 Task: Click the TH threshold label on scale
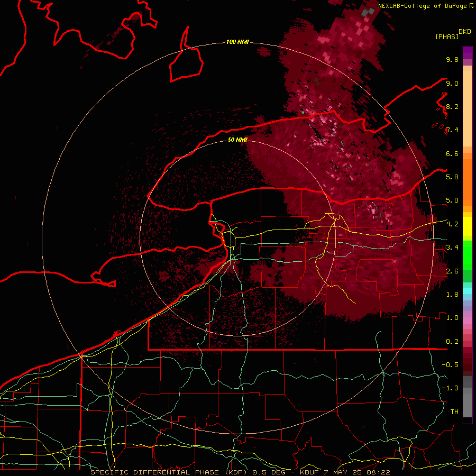454,412
